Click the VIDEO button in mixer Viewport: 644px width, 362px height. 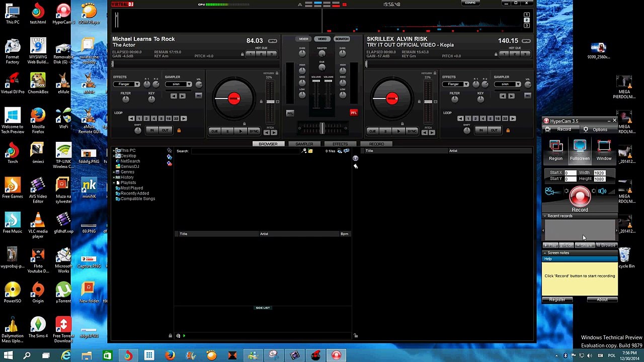[x=322, y=39]
